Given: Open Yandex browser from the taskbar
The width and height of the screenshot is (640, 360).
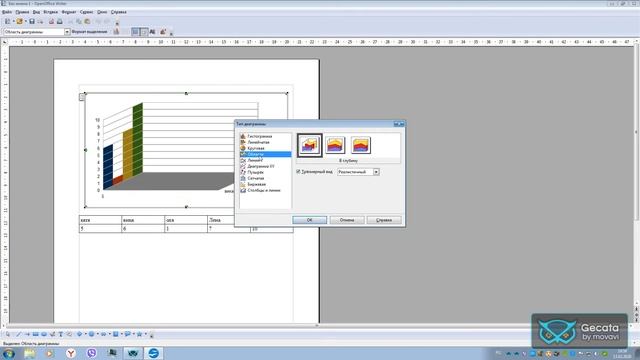Looking at the screenshot, I should point(71,353).
